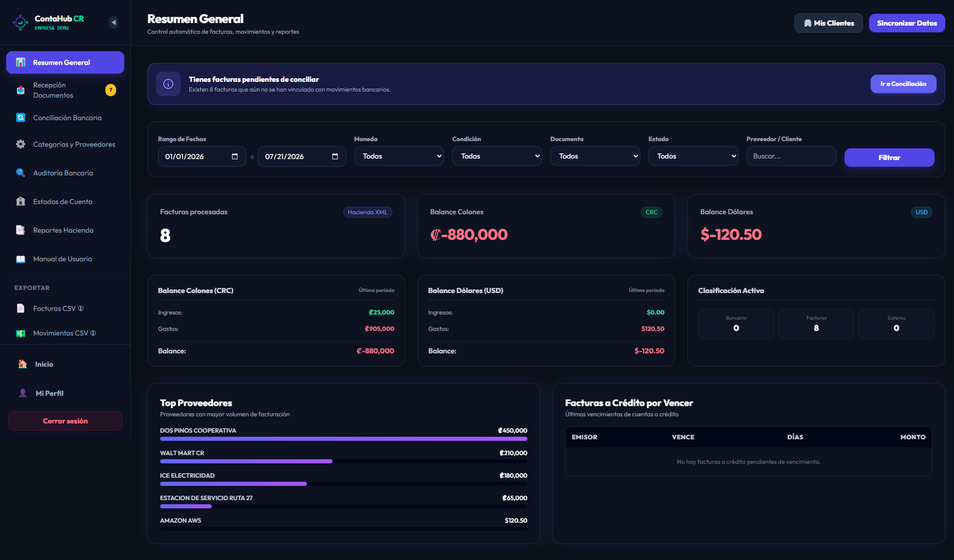Click the Recepción Documentos inbox icon
This screenshot has height=560, width=954.
coord(20,90)
